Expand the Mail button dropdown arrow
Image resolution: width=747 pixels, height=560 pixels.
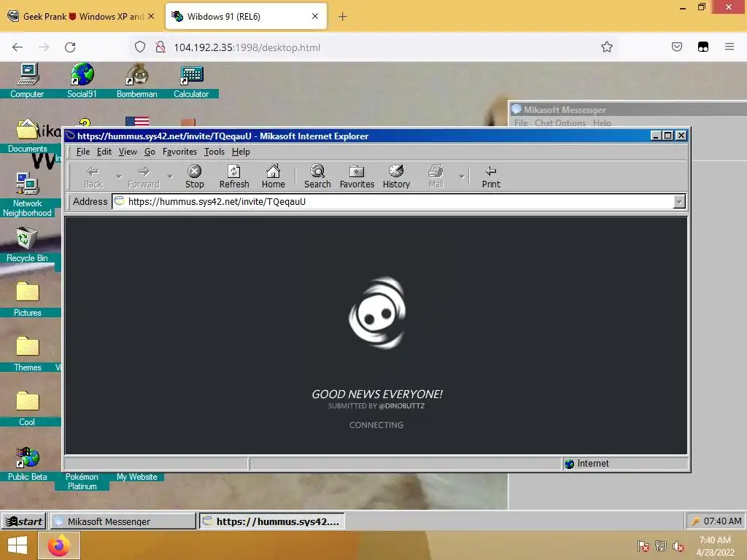(461, 176)
